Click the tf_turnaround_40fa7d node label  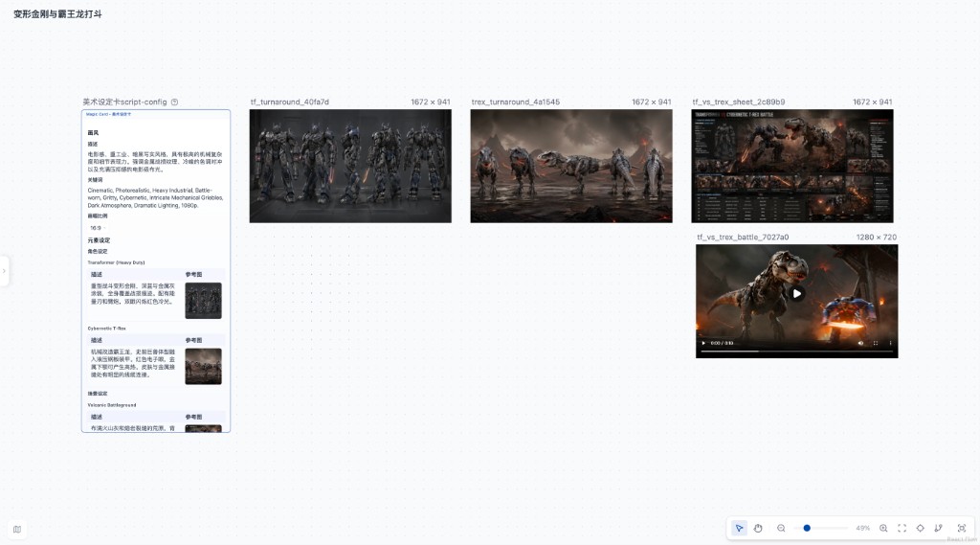289,102
